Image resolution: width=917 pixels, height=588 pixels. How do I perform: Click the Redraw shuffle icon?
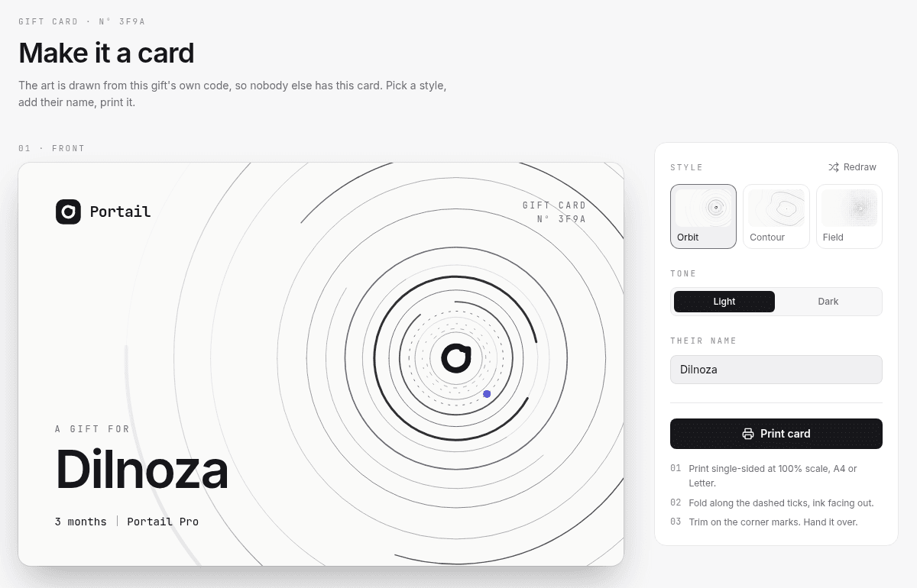pos(834,167)
